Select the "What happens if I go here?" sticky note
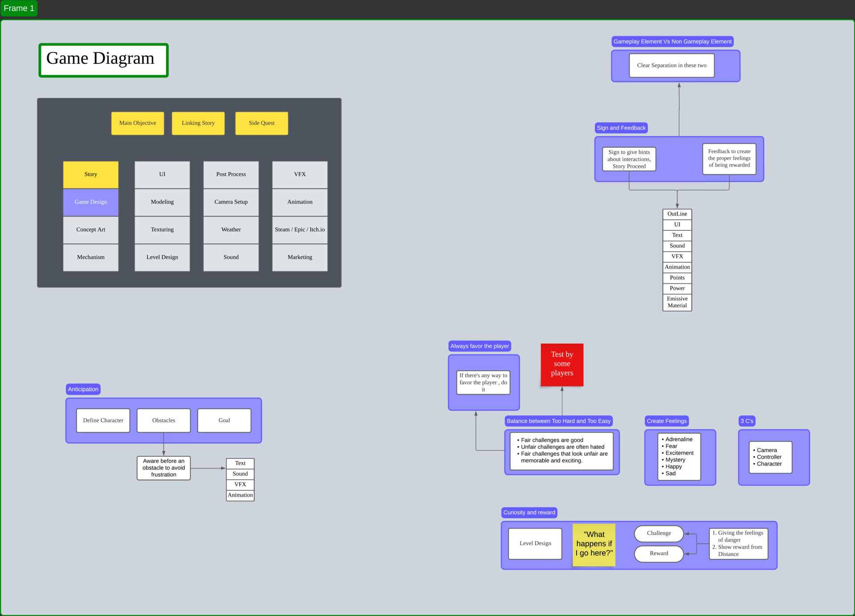Screen dimensions: 855x616 [x=594, y=544]
